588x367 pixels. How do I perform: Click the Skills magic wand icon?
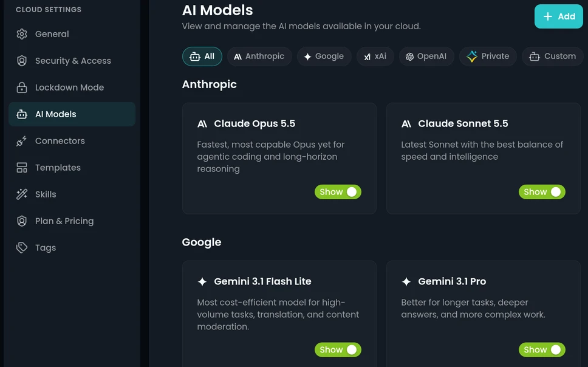[x=22, y=194]
